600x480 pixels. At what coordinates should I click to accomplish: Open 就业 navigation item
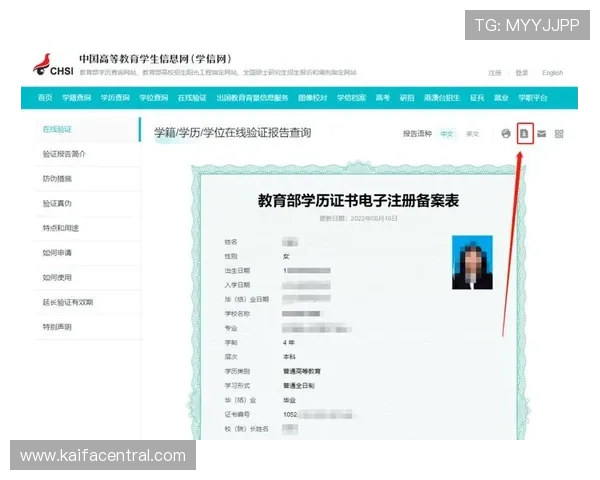501,98
